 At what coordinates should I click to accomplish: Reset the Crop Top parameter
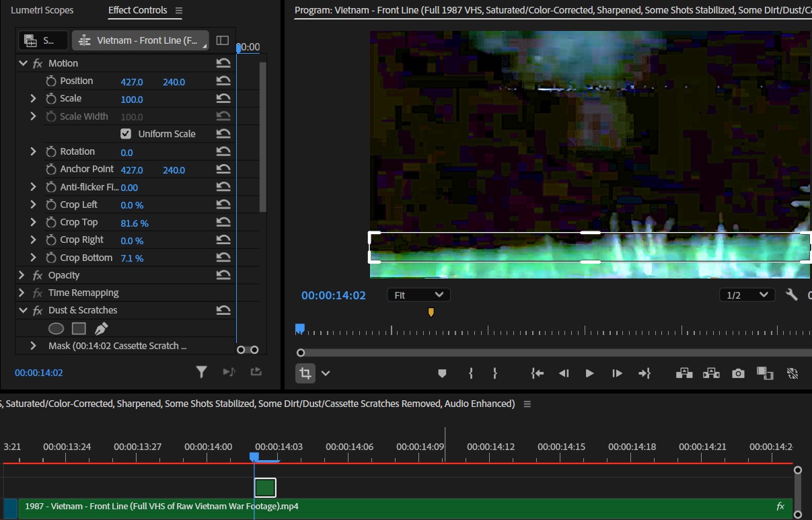click(x=223, y=223)
